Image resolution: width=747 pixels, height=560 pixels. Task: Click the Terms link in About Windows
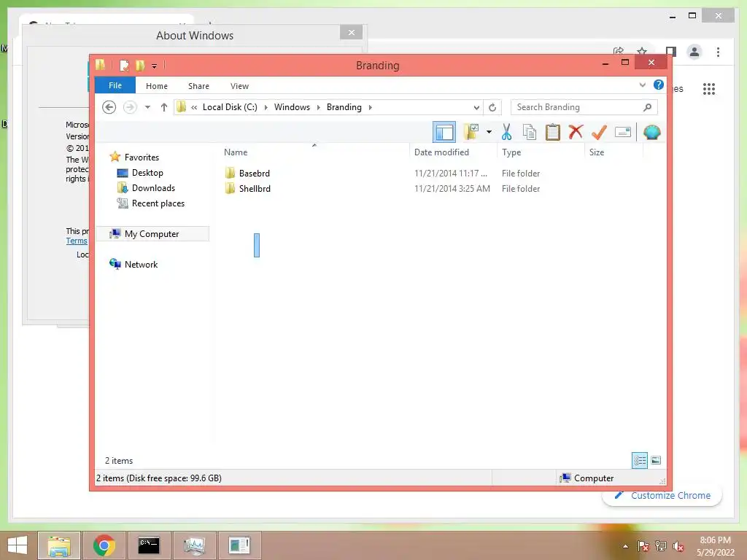[x=76, y=241]
